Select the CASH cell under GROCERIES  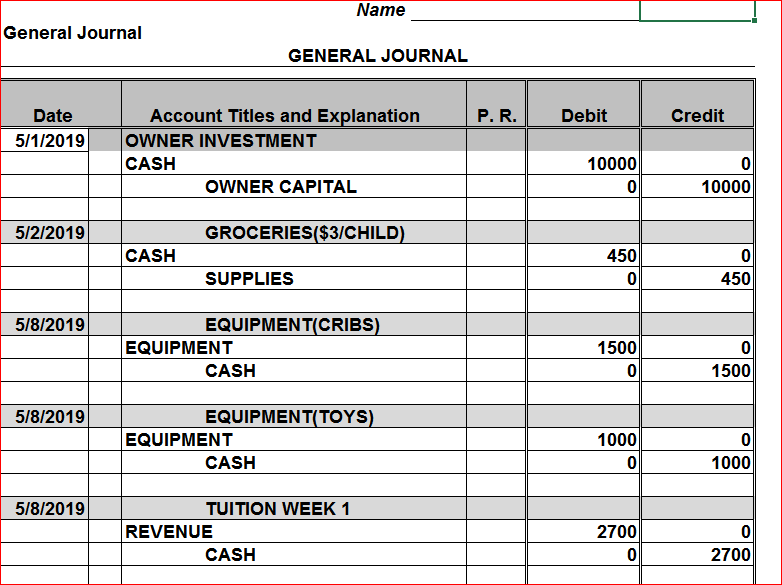click(x=294, y=256)
